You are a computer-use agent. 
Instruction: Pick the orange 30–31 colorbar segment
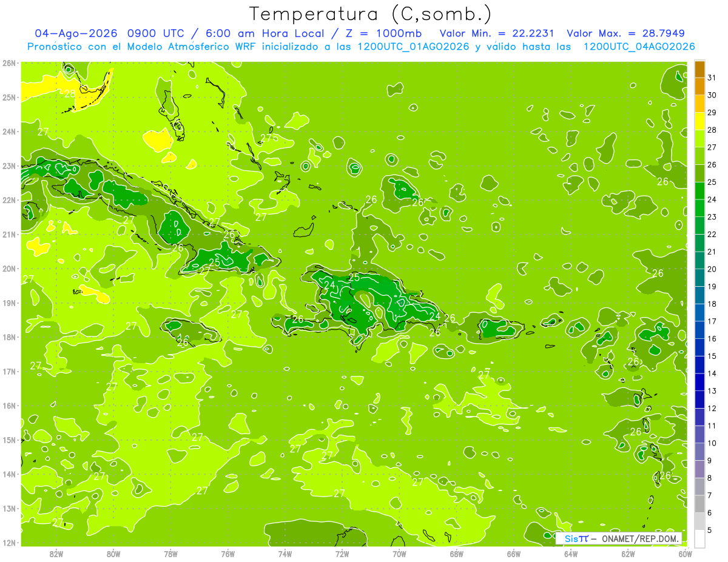(699, 87)
